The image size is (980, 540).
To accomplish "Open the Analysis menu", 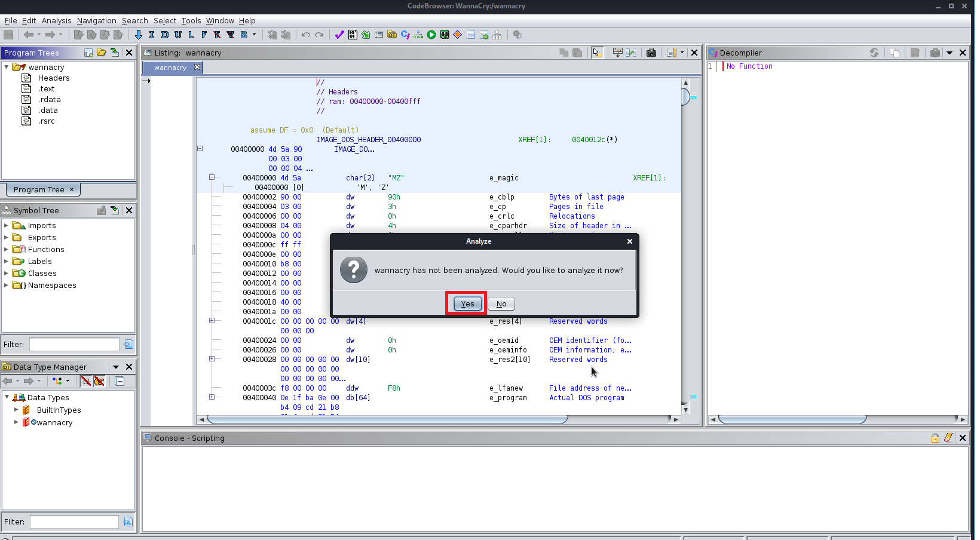I will (x=56, y=20).
